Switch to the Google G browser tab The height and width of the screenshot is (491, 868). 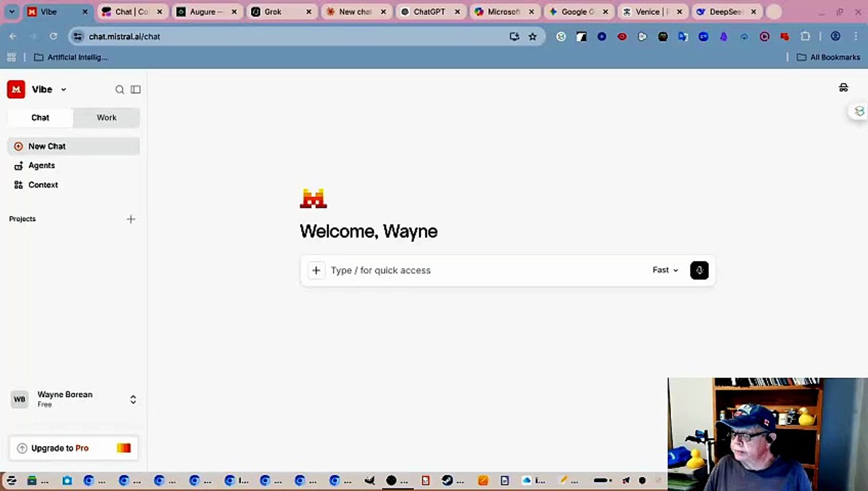click(x=577, y=12)
